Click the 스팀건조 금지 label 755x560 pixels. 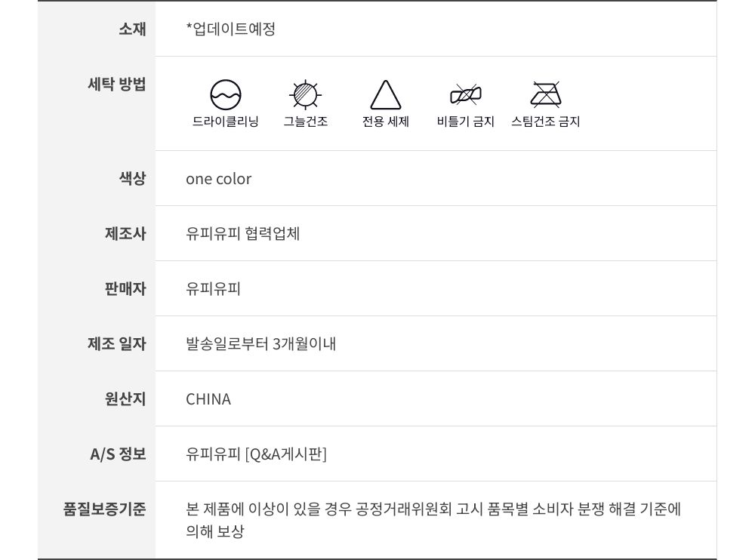[x=545, y=122]
